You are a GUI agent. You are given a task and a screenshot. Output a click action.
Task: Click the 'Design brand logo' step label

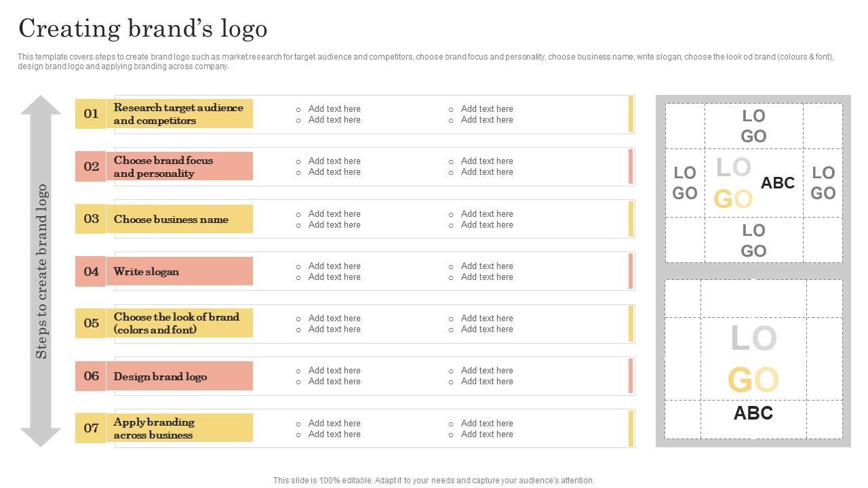pyautogui.click(x=160, y=377)
